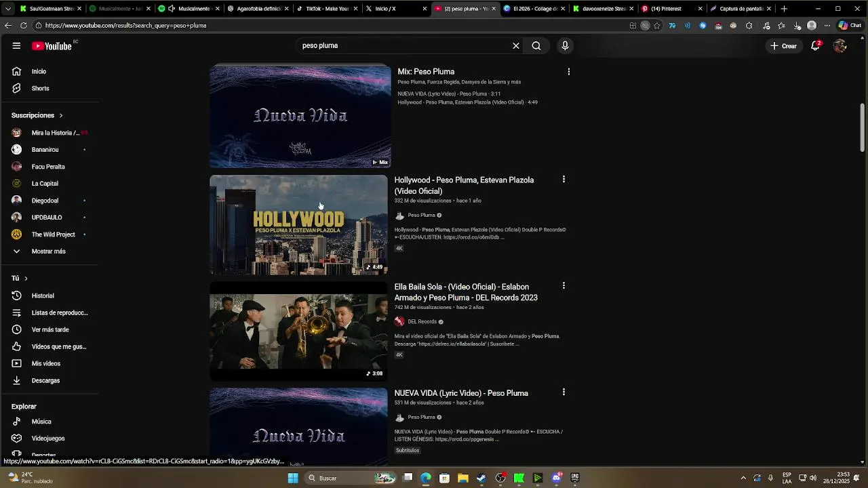Click the YouTube search input field

click(403, 46)
